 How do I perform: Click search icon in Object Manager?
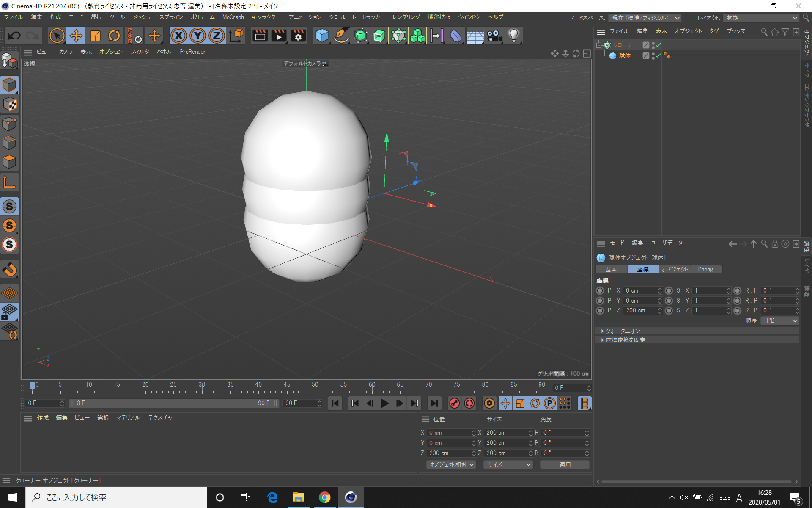click(764, 32)
